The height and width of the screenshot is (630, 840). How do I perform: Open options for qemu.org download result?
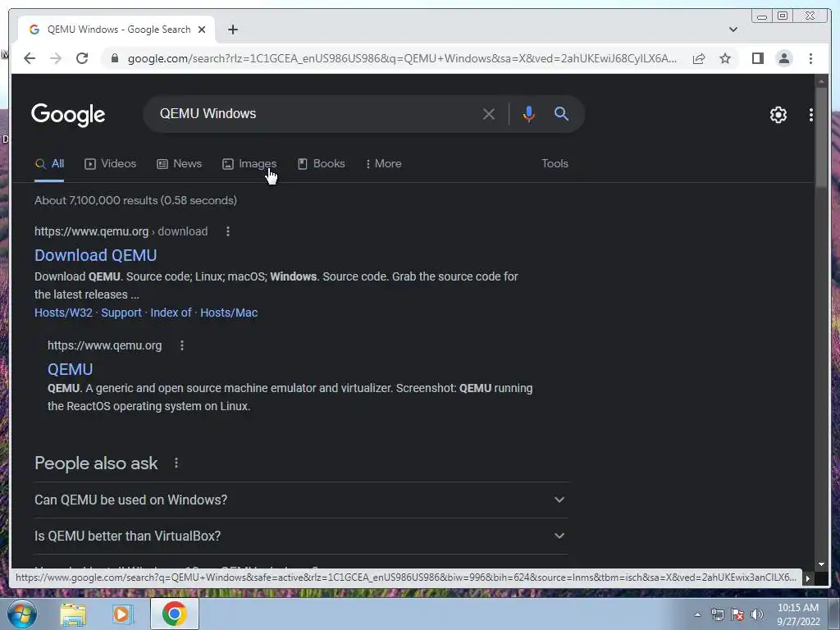click(228, 231)
